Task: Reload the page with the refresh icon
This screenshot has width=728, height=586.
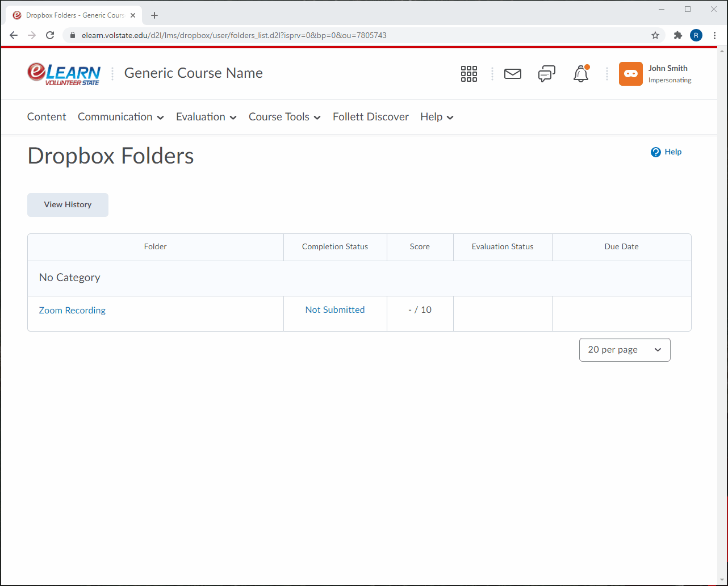Action: click(50, 35)
